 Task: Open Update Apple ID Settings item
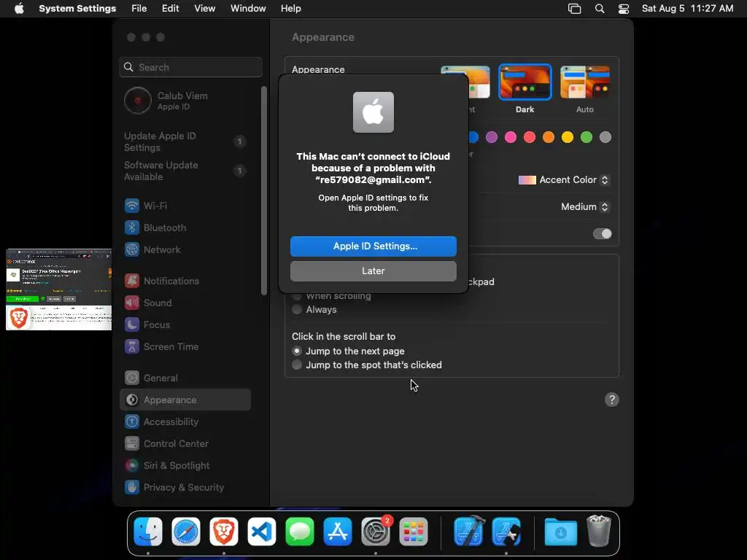pyautogui.click(x=185, y=142)
